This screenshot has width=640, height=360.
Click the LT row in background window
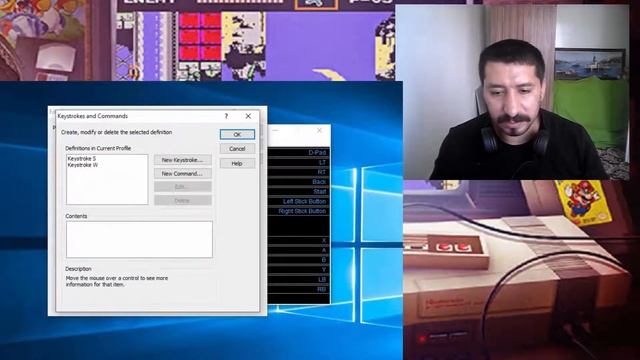[x=299, y=162]
